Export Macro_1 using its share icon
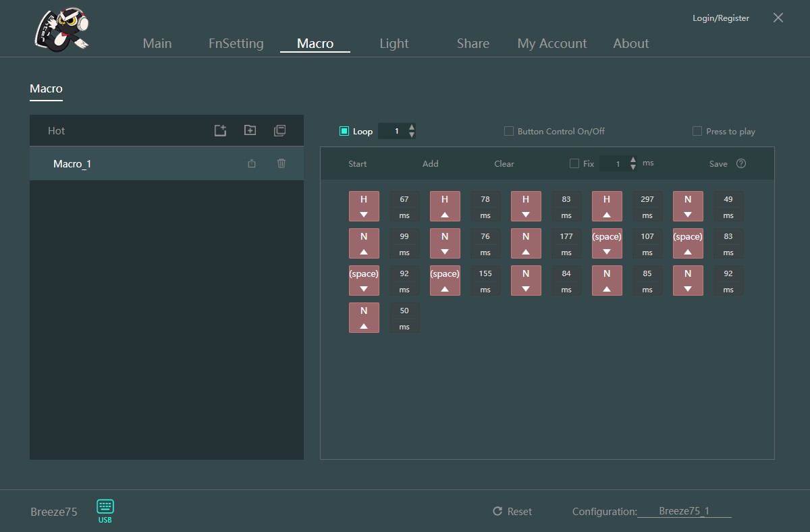This screenshot has width=810, height=532. tap(252, 163)
